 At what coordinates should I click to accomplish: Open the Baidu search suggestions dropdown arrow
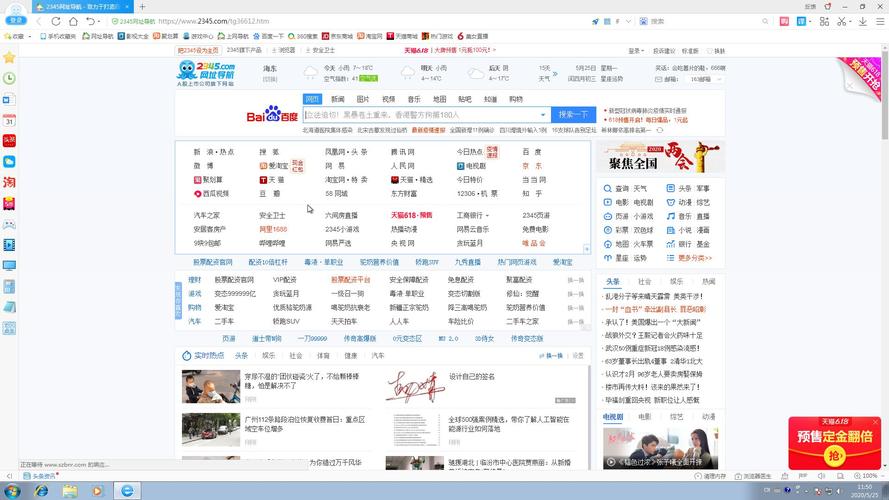(543, 115)
